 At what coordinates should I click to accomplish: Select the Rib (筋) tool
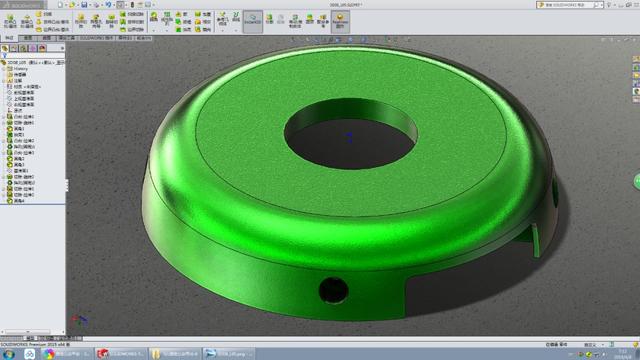(x=182, y=14)
